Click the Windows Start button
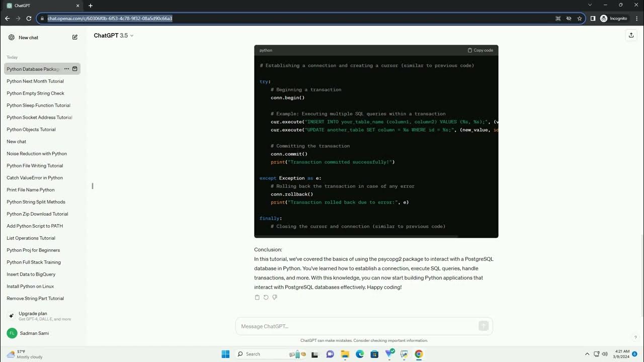 pyautogui.click(x=225, y=354)
